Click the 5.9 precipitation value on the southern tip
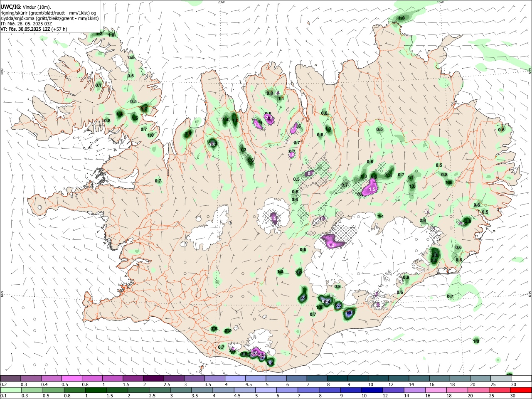 coord(270,364)
